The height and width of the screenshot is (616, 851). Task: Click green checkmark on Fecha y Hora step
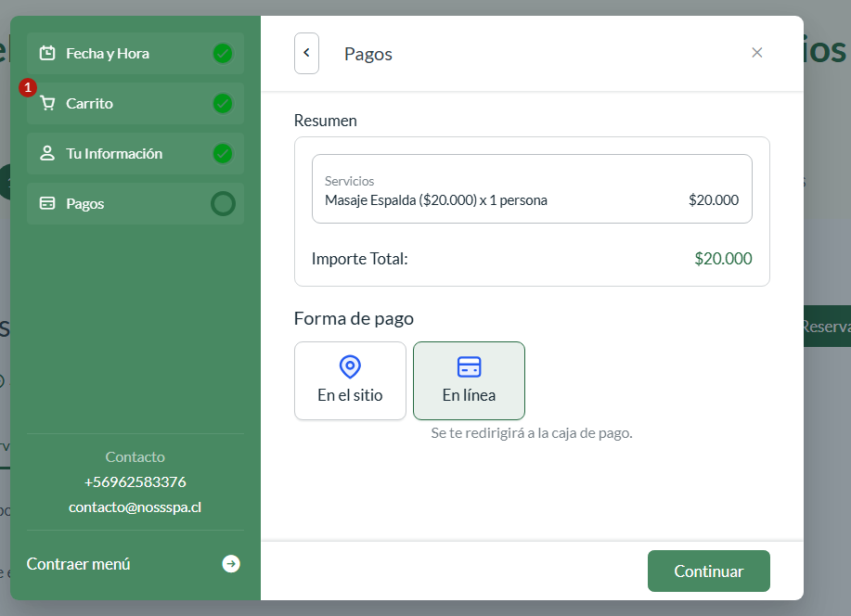point(223,54)
